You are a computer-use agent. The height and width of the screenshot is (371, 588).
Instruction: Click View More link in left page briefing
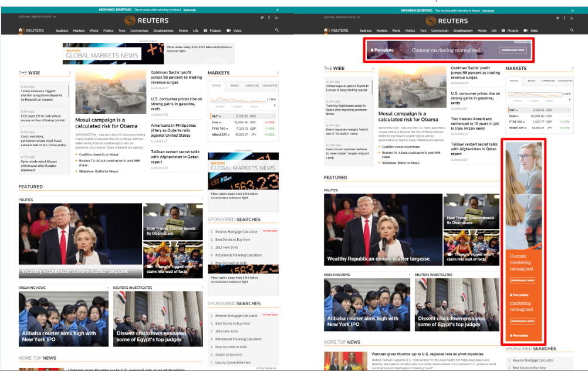point(190,10)
